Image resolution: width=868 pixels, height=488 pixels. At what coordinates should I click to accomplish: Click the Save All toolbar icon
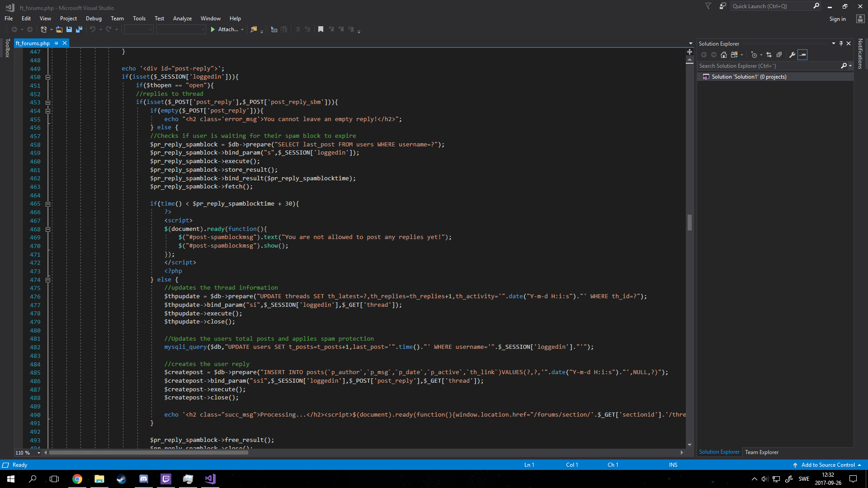pyautogui.click(x=79, y=29)
